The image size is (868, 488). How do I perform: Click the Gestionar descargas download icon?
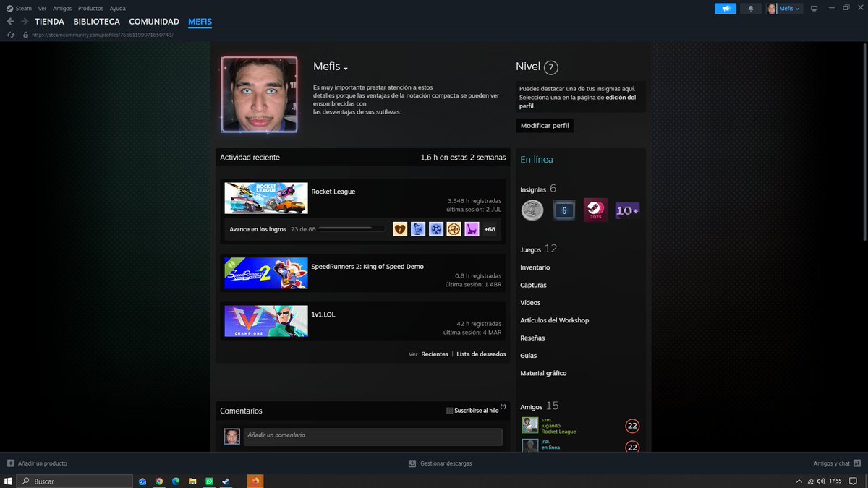(x=412, y=463)
